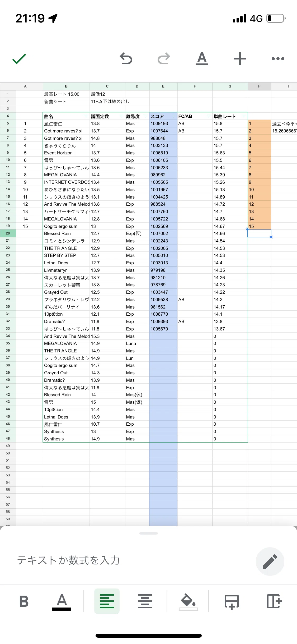Apply left text alignment
The image size is (297, 644).
coord(107,601)
